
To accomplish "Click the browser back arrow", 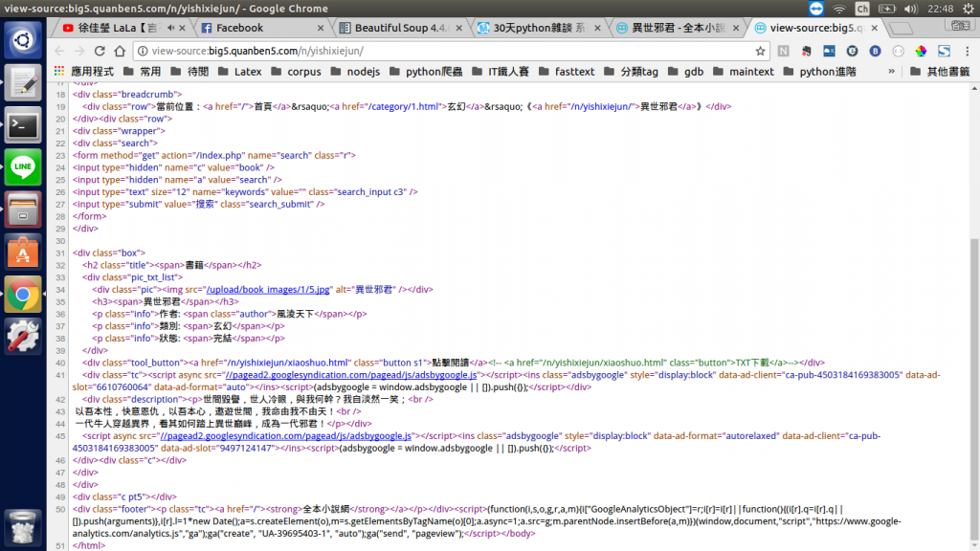I will [59, 52].
